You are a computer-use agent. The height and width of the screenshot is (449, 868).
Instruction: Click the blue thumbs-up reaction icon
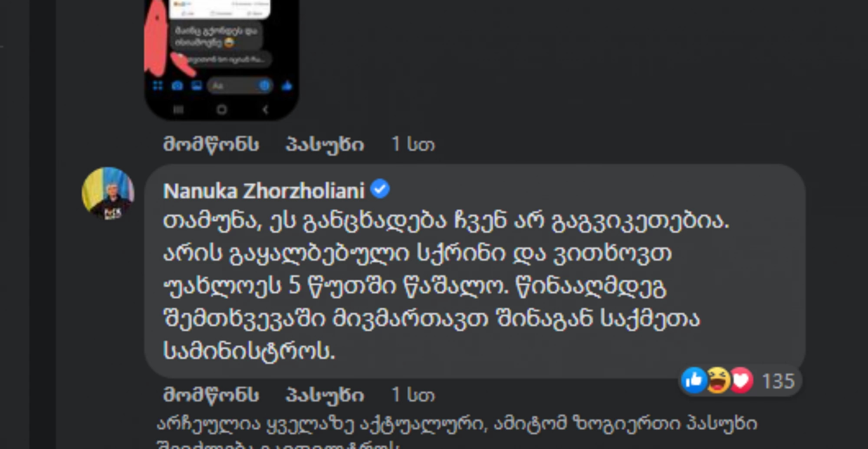pos(694,380)
